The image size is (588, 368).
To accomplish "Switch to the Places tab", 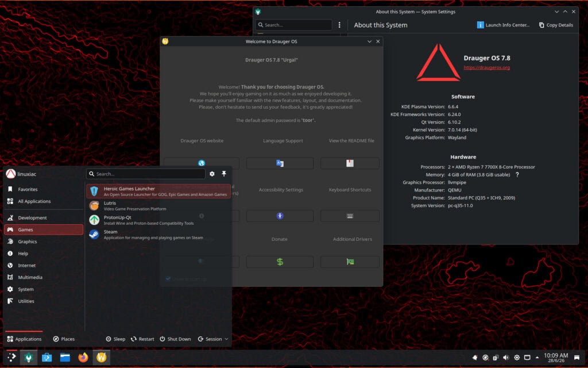I will (64, 339).
